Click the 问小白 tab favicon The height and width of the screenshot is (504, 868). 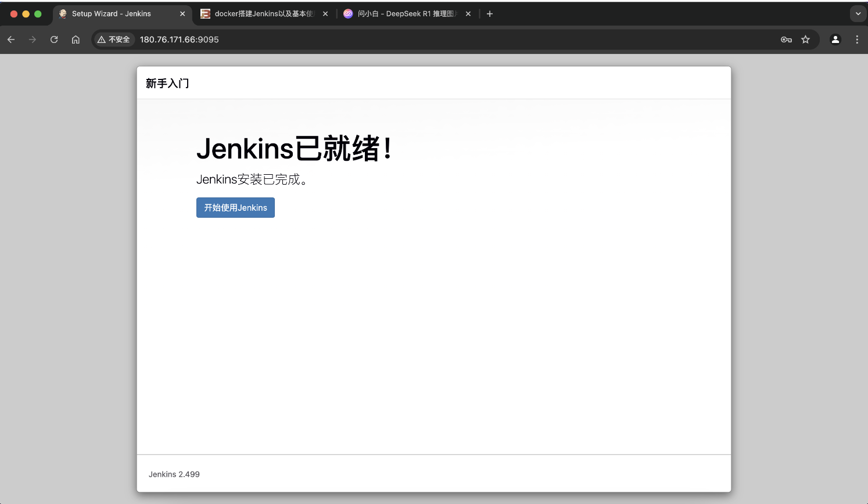[348, 14]
